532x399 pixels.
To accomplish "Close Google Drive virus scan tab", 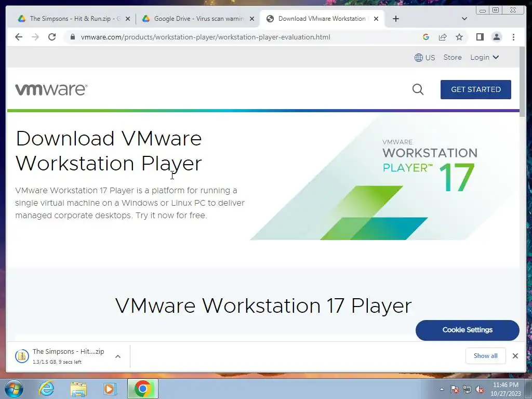I will coord(252,19).
